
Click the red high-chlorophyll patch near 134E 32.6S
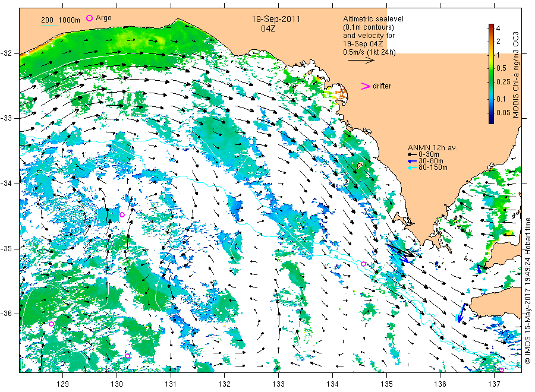339,93
